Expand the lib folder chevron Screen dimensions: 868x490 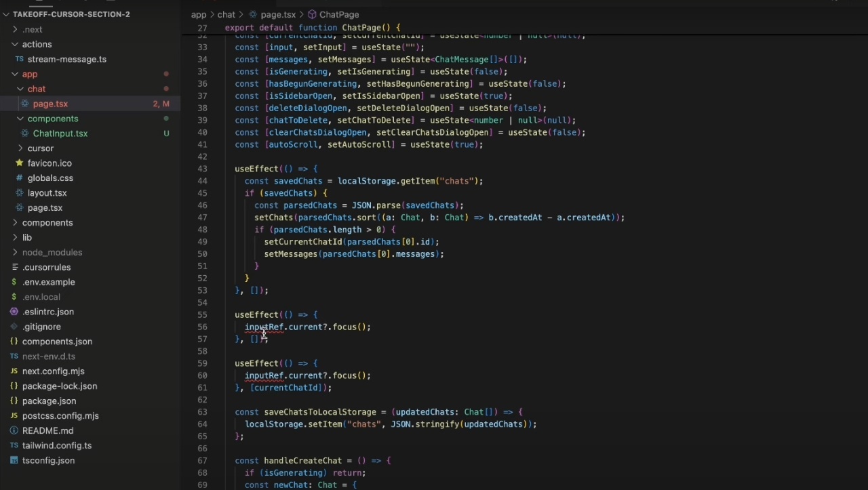(x=15, y=238)
